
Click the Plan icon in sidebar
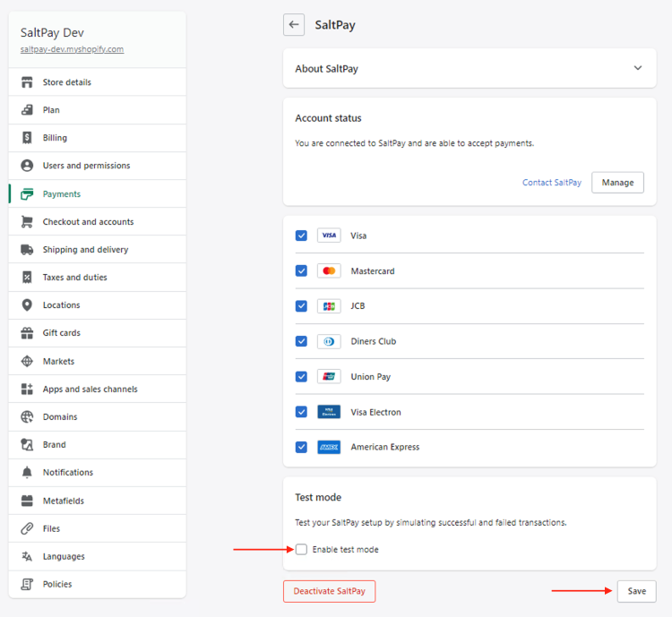(x=27, y=109)
